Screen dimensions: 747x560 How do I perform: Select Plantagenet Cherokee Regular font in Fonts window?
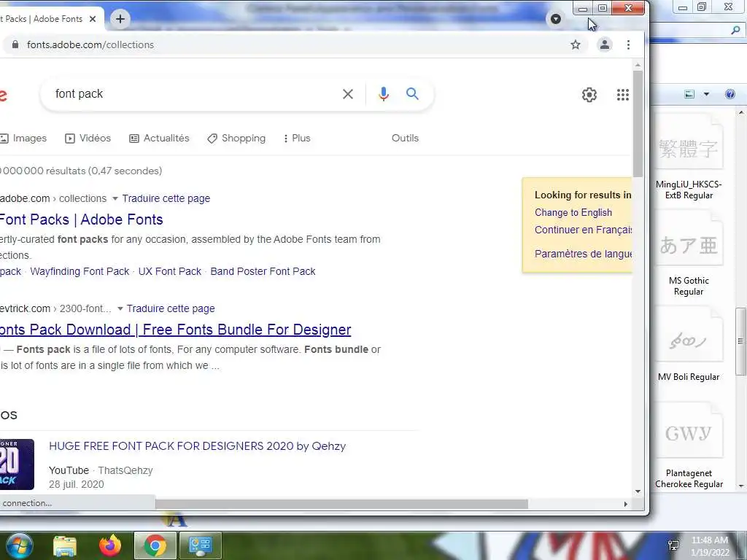(689, 446)
